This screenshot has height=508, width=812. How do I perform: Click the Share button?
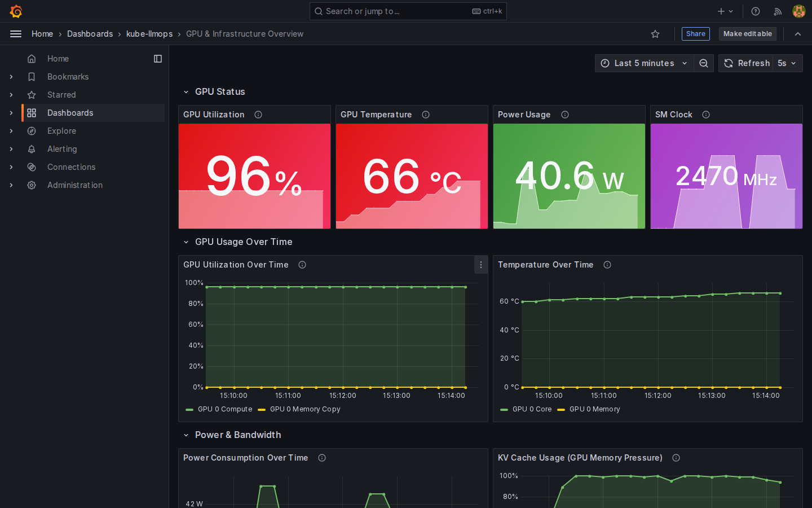coord(696,34)
